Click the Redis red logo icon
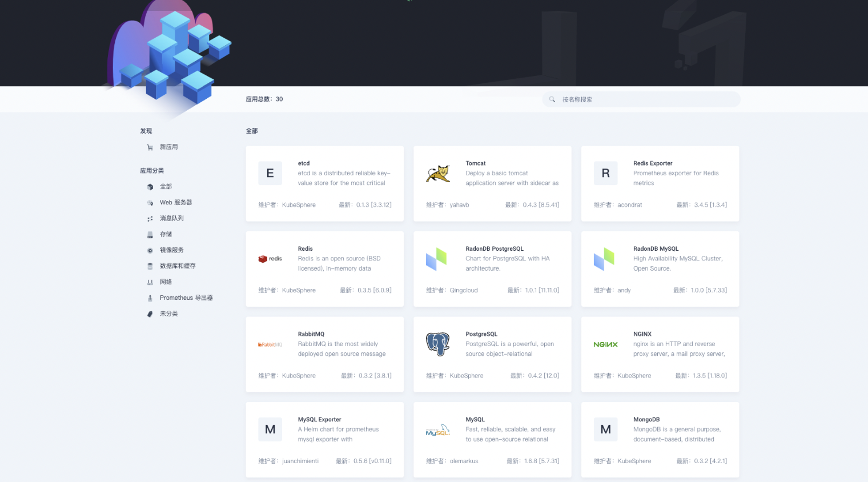 tap(270, 259)
